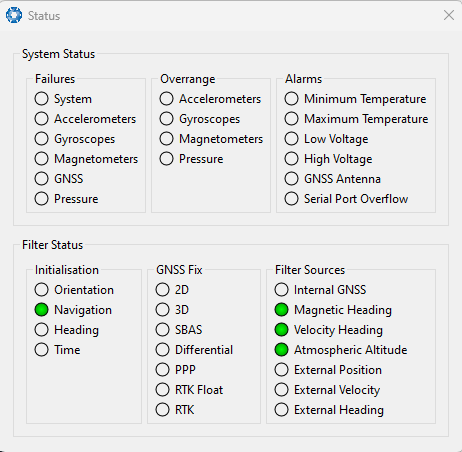The height and width of the screenshot is (452, 462).
Task: Close the Status dialog window
Action: (449, 15)
